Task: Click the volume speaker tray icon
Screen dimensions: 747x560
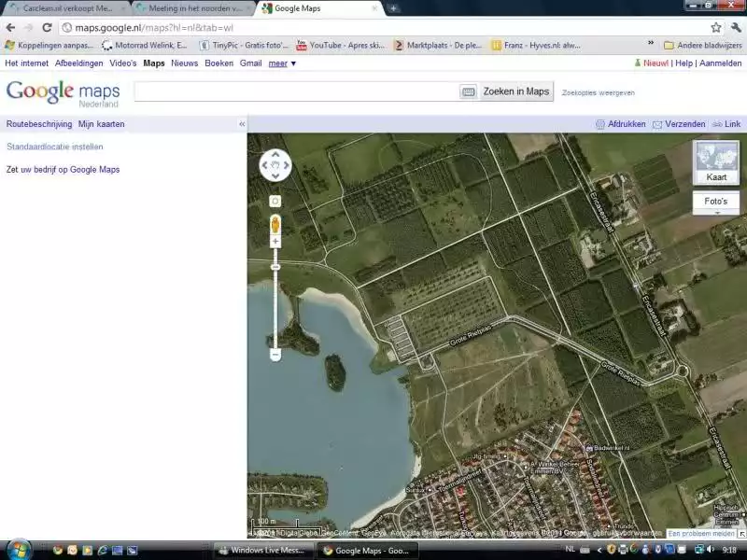Action: [711, 550]
